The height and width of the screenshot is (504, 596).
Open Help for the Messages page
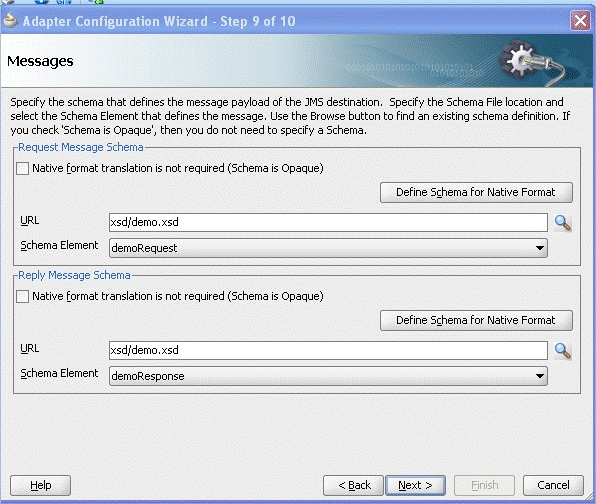(40, 485)
